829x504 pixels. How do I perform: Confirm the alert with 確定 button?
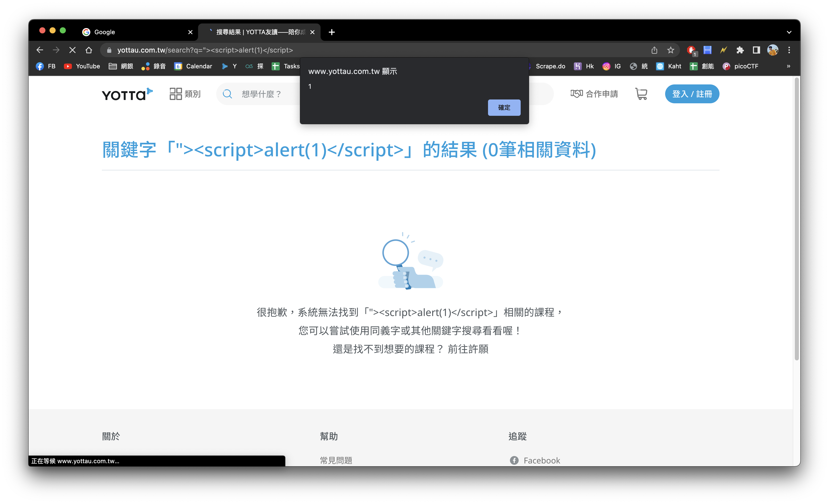[x=504, y=108]
